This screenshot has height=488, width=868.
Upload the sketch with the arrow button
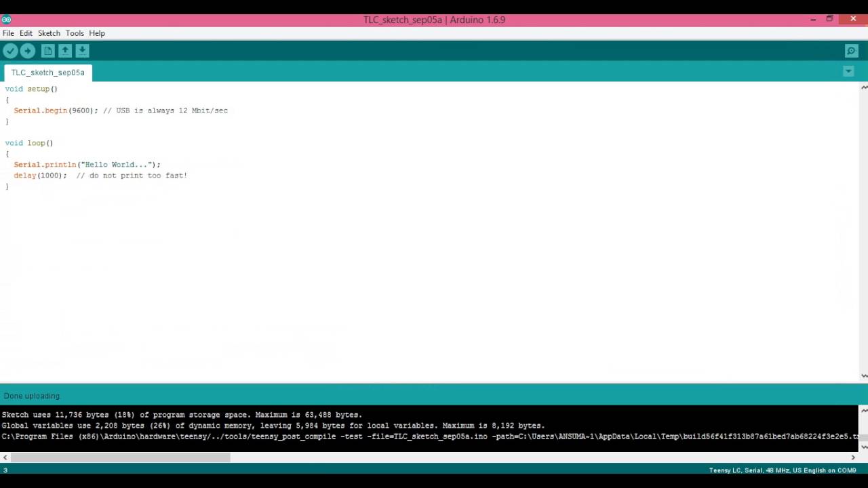28,51
